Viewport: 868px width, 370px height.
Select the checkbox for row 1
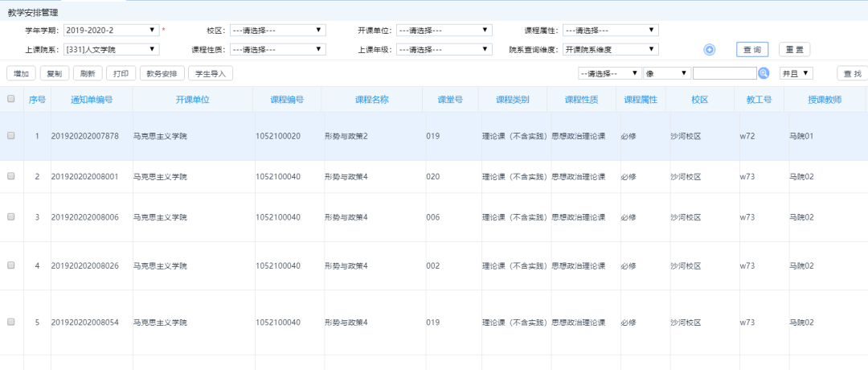tap(11, 136)
